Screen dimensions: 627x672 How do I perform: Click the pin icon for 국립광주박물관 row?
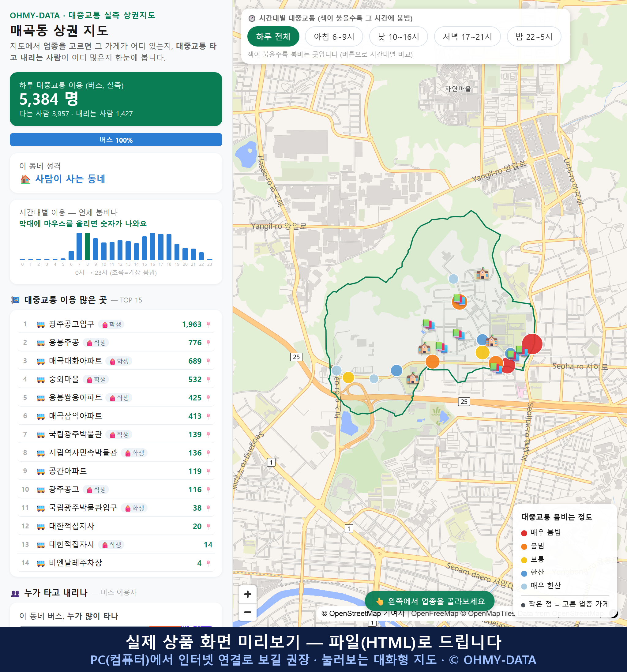[208, 435]
